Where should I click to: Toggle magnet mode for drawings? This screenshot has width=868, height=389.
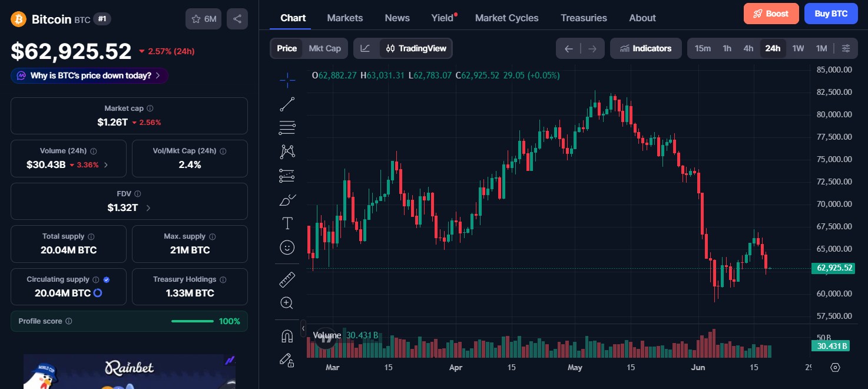[x=287, y=336]
